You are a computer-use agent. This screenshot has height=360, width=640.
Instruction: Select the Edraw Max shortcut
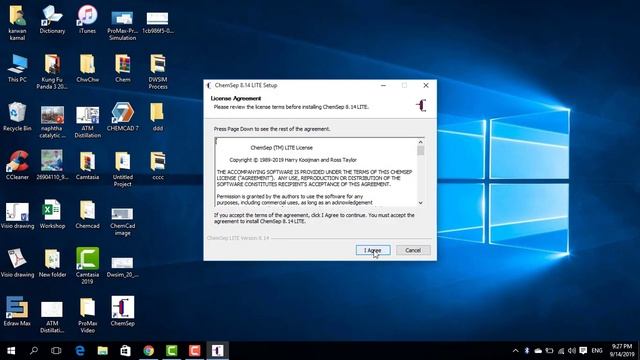tap(17, 311)
